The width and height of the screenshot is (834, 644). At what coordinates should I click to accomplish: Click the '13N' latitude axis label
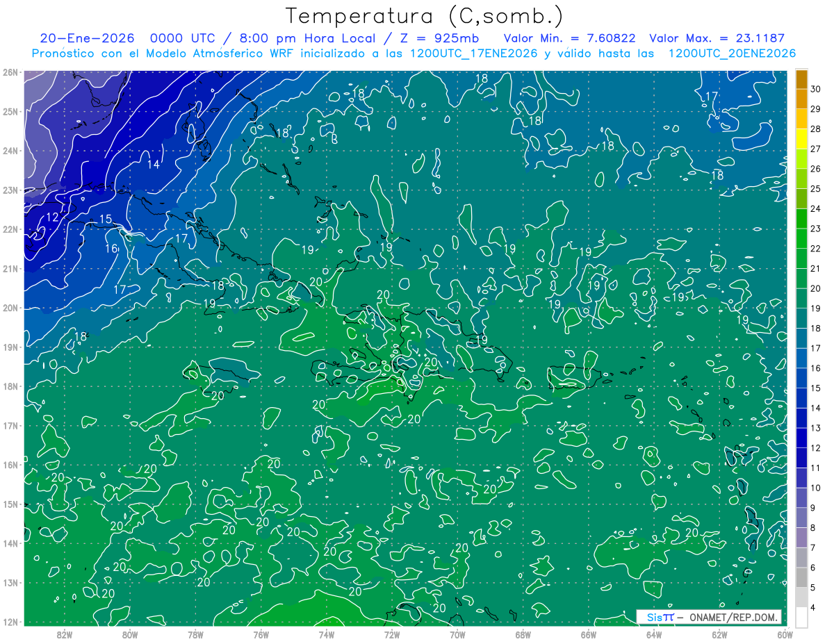click(x=10, y=582)
